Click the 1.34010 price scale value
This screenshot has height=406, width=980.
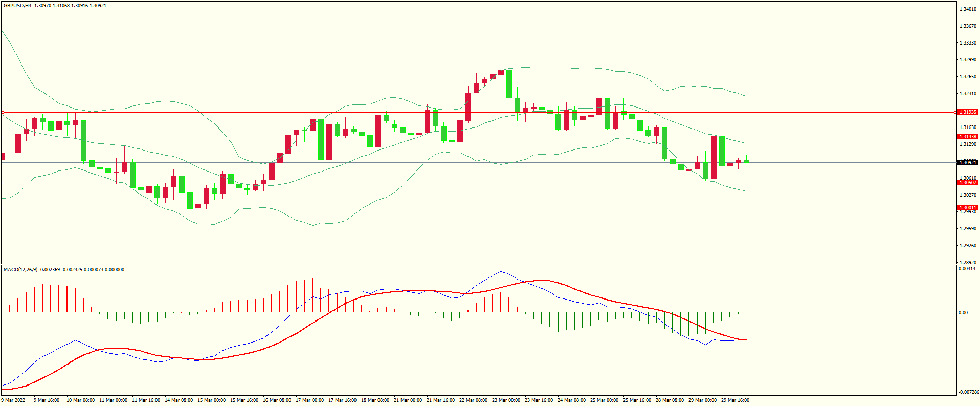point(968,9)
